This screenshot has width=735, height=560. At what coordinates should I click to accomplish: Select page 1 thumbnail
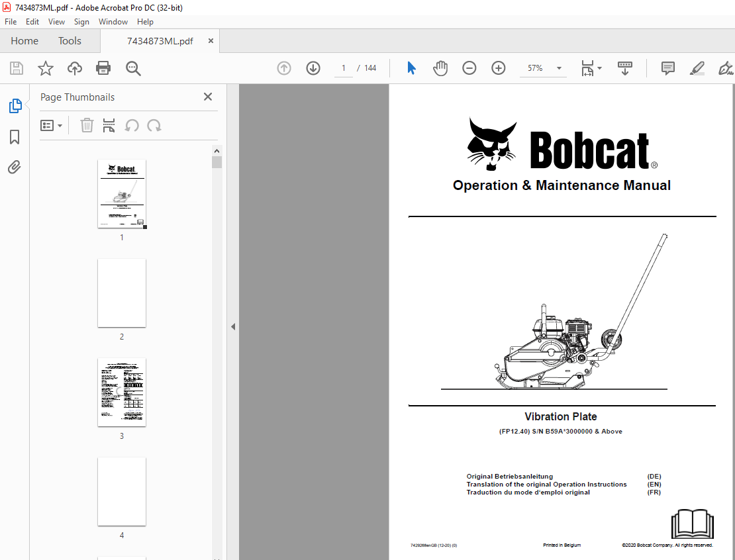tap(122, 193)
